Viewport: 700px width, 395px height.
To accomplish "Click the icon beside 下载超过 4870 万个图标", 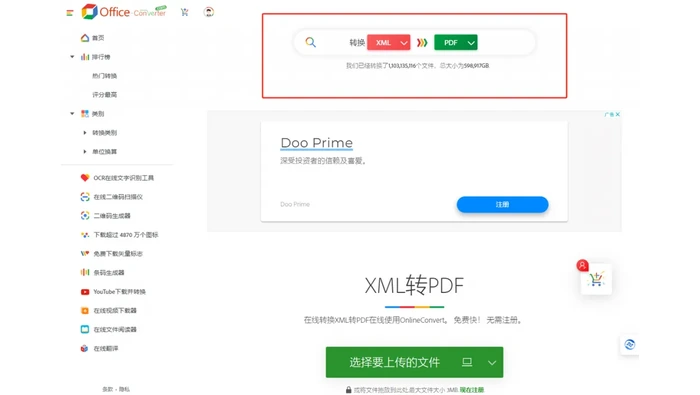I will (85, 234).
